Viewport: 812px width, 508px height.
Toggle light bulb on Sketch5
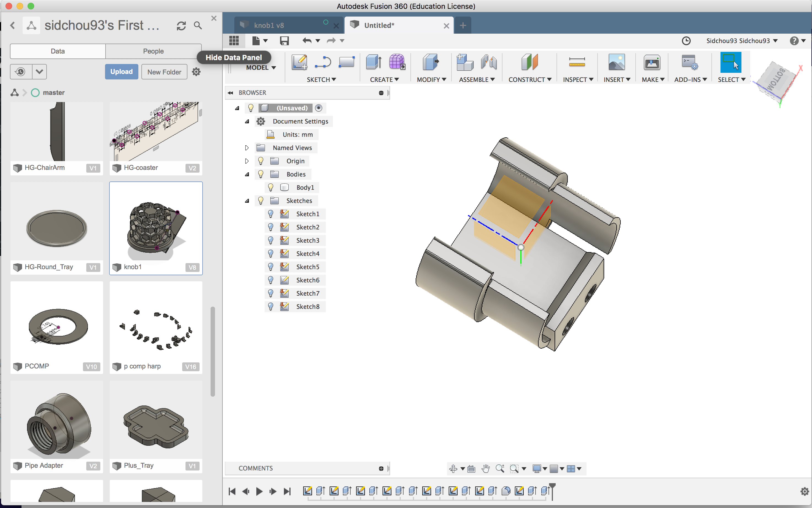[x=271, y=266]
